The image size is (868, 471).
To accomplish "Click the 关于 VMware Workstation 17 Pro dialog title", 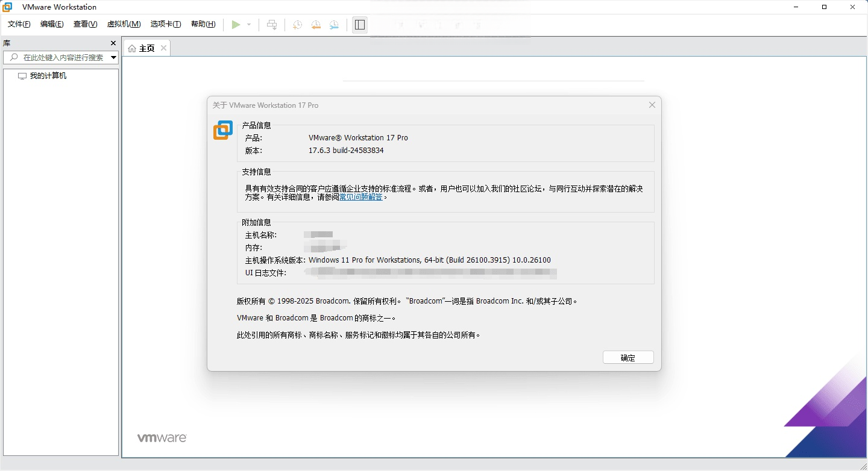I will click(266, 105).
